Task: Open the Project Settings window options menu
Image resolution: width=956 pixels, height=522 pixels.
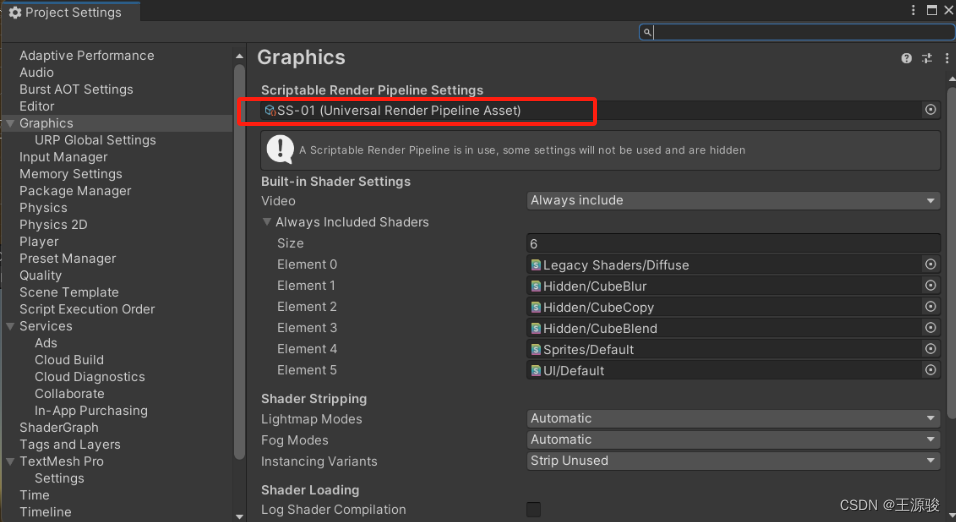Action: (913, 10)
